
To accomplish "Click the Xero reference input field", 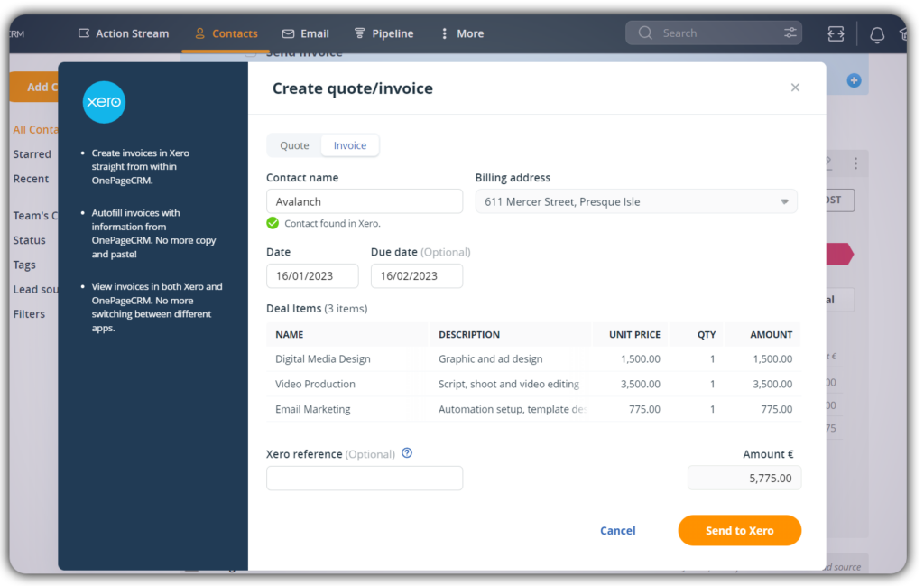I will point(364,478).
